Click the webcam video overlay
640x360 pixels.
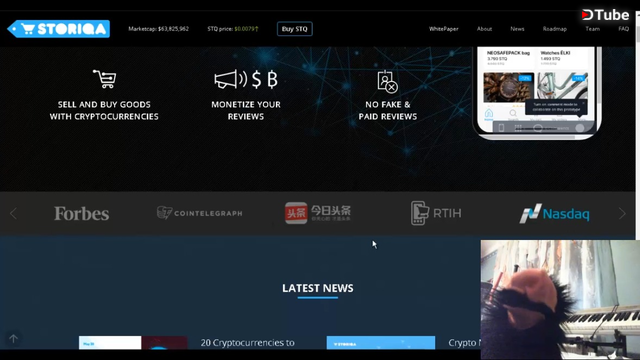(x=560, y=300)
